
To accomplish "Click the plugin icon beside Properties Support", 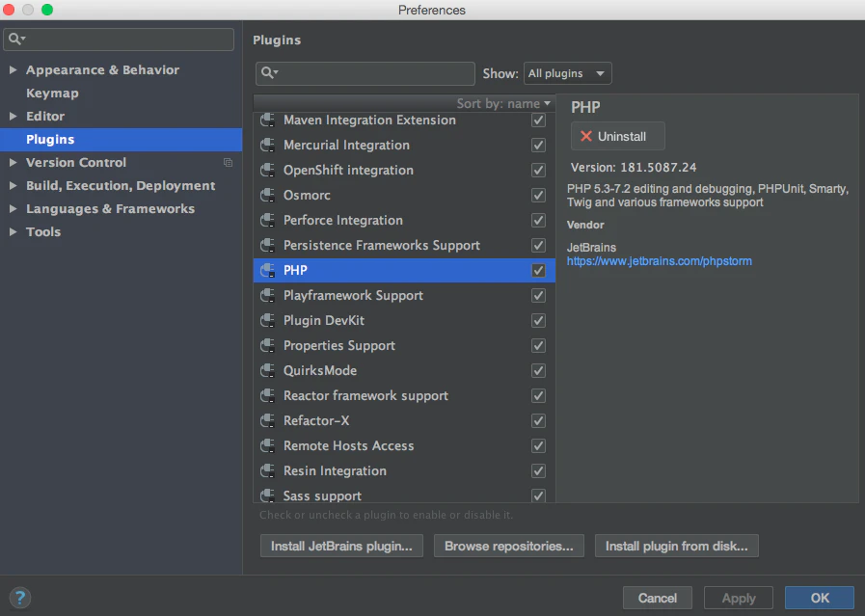I will pyautogui.click(x=267, y=346).
